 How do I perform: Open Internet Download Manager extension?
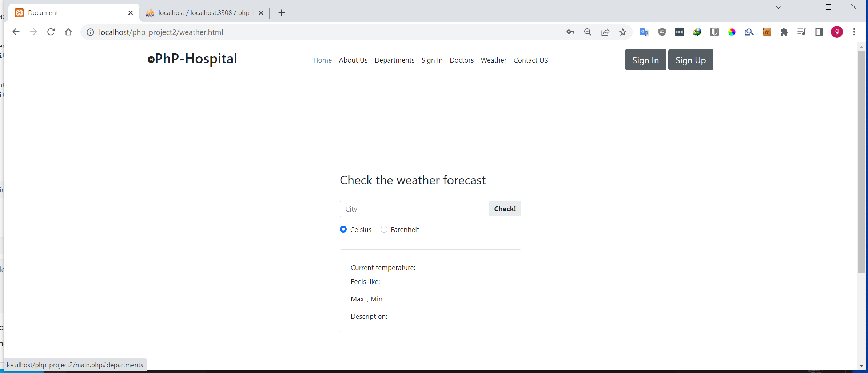[697, 32]
